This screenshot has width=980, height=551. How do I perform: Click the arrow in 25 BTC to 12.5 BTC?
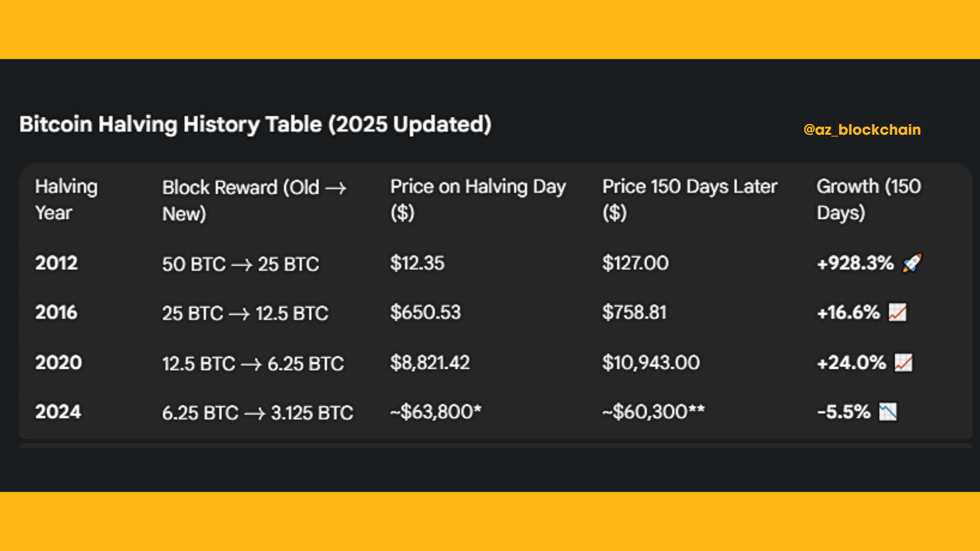coord(239,314)
